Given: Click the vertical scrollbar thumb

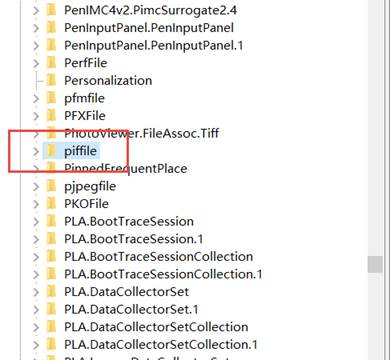Looking at the screenshot, I should 375,265.
